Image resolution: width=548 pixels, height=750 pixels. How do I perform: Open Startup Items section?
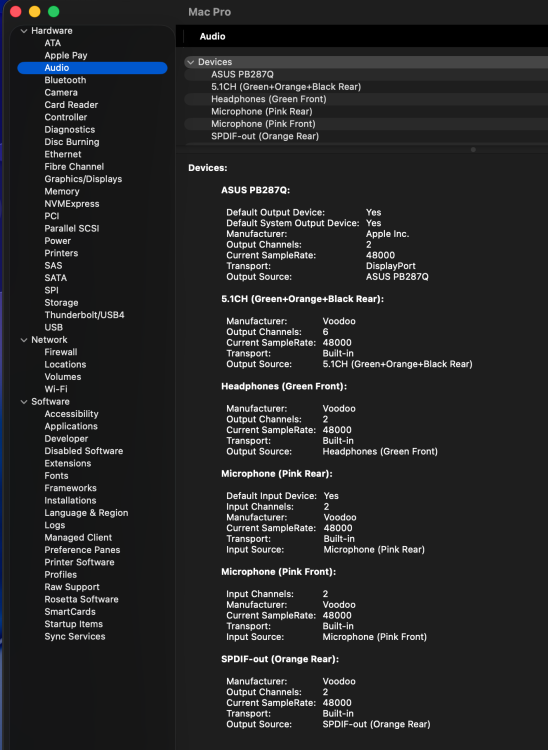(74, 624)
